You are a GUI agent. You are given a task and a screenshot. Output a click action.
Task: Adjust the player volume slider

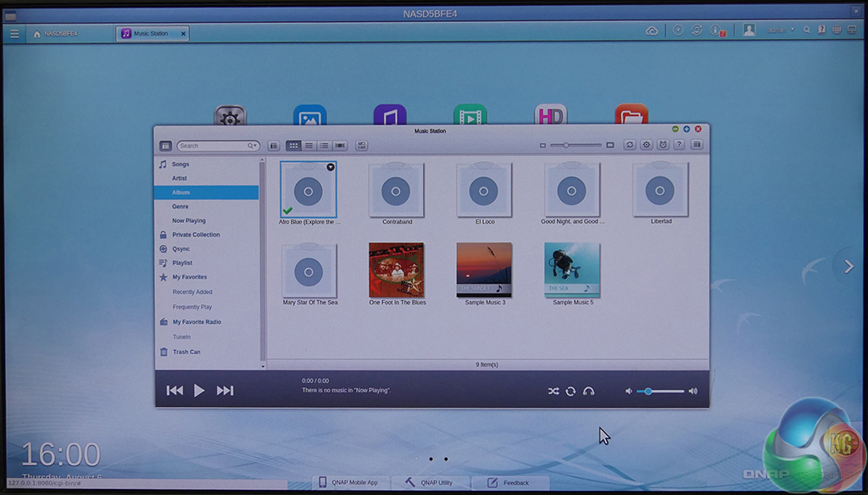(x=660, y=392)
